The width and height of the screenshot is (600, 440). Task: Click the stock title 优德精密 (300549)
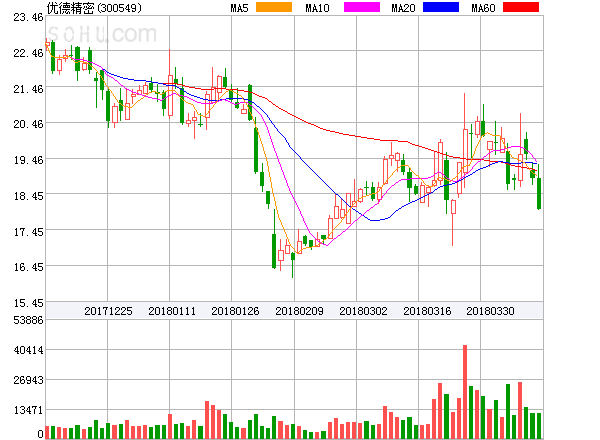pyautogui.click(x=94, y=8)
